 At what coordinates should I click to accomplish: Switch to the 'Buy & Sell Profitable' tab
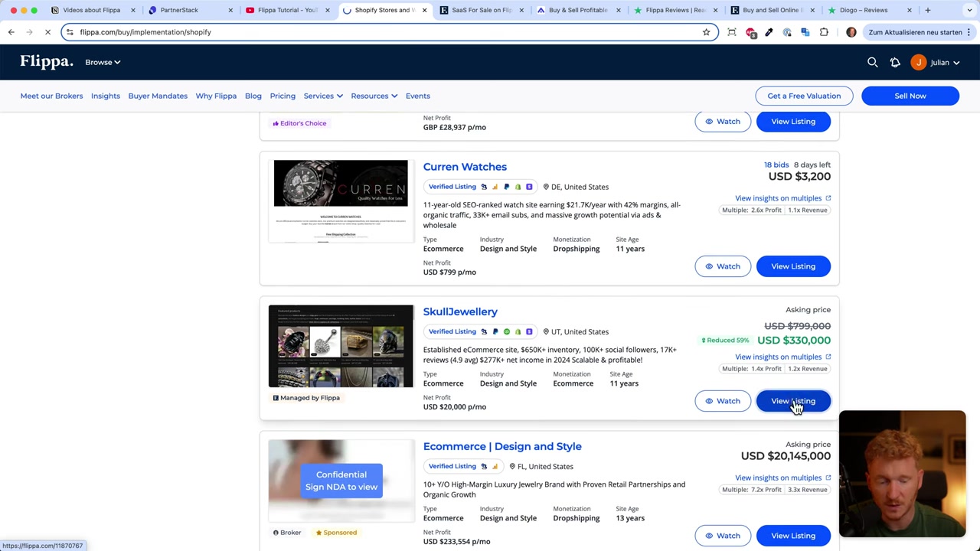click(x=578, y=10)
